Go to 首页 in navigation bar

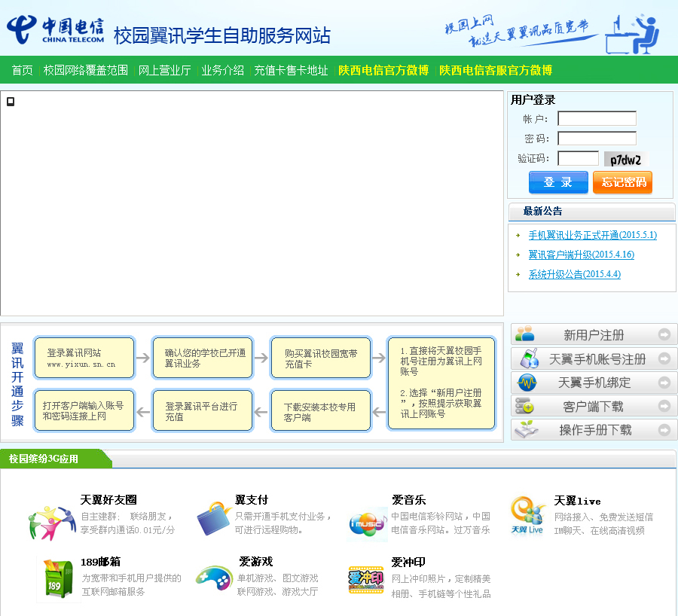coord(22,70)
